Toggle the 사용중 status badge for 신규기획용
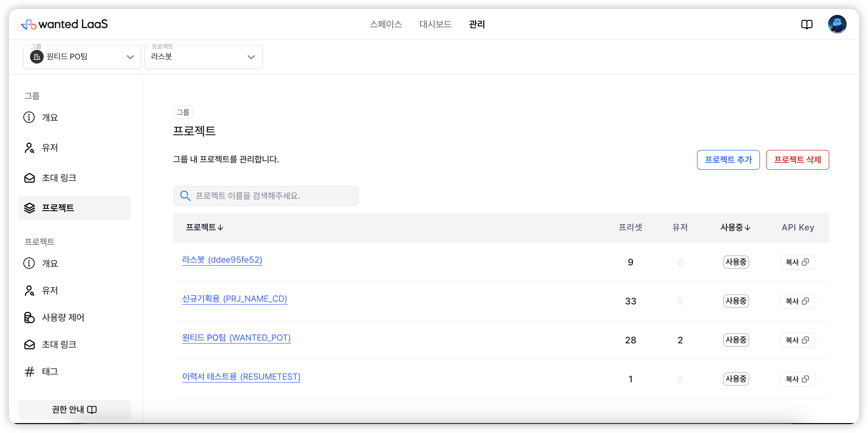This screenshot has height=433, width=868. (x=736, y=301)
